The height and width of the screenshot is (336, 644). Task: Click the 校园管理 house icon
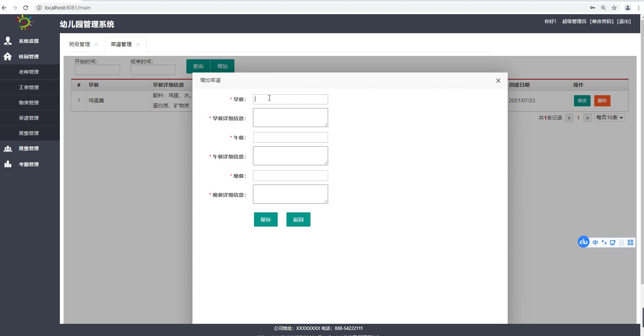pyautogui.click(x=8, y=57)
